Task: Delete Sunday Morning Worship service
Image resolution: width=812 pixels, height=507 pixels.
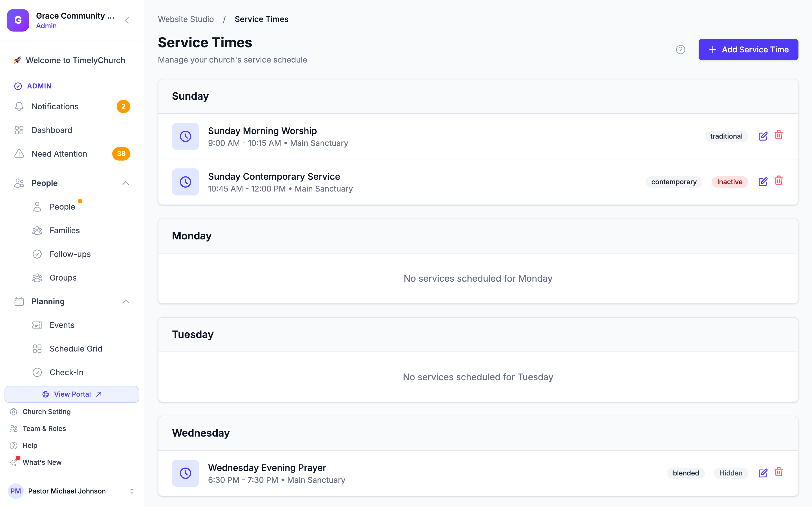Action: [778, 135]
